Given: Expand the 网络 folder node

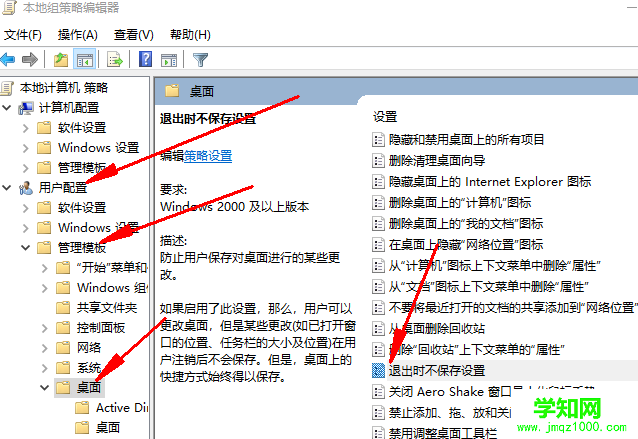Looking at the screenshot, I should coord(45,348).
